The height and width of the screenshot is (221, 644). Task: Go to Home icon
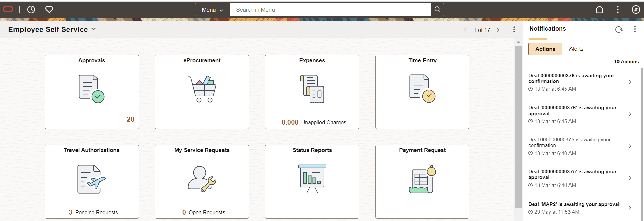coord(599,10)
